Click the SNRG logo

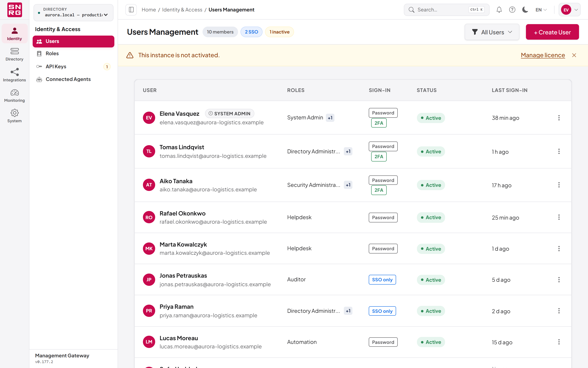tap(14, 10)
